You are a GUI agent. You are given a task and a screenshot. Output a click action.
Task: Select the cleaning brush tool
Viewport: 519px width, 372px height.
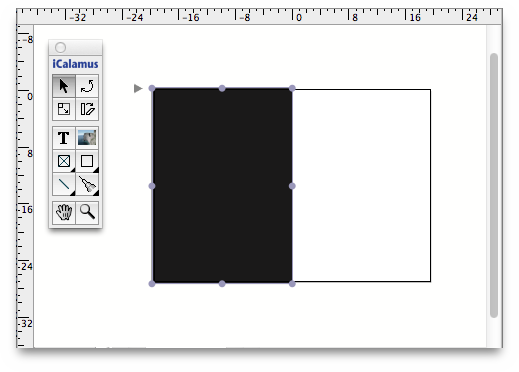click(x=87, y=184)
